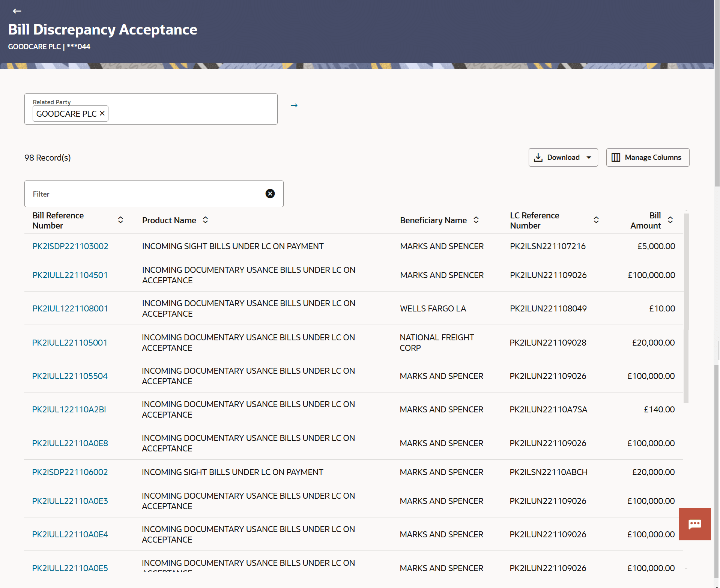
Task: Open bill PK2IULL22110A0E4
Action: click(70, 534)
